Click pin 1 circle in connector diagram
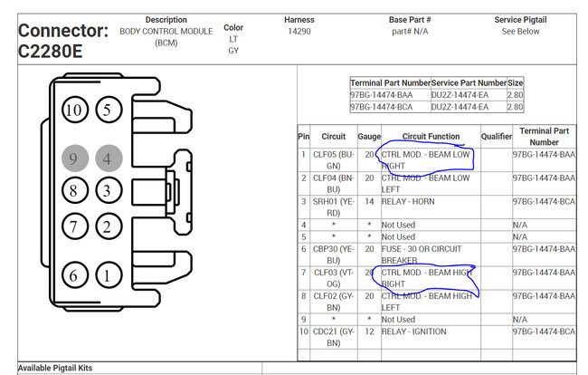The width and height of the screenshot is (588, 375). pyautogui.click(x=109, y=275)
